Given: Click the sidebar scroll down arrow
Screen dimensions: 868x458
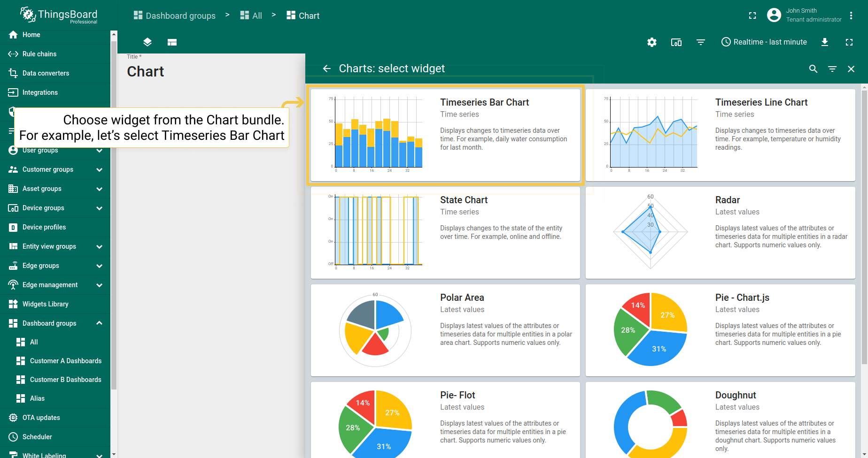Looking at the screenshot, I should (114, 454).
